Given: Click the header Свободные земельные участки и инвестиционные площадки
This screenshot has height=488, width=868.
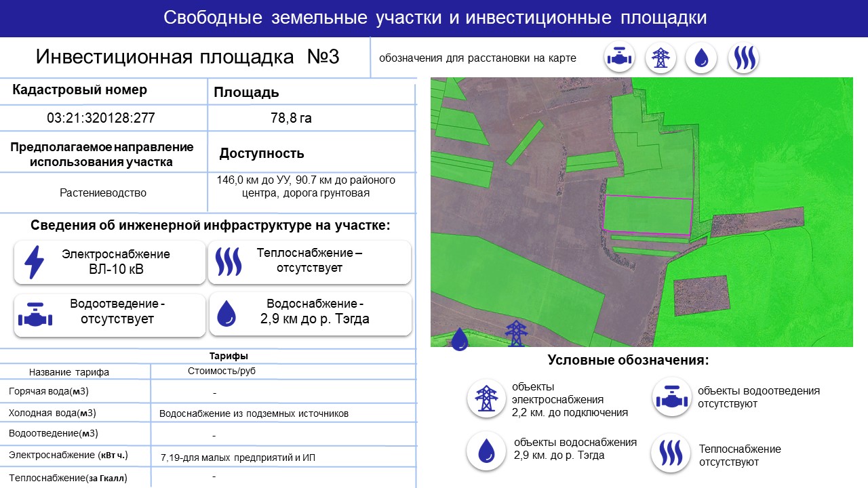Looking at the screenshot, I should [x=435, y=18].
